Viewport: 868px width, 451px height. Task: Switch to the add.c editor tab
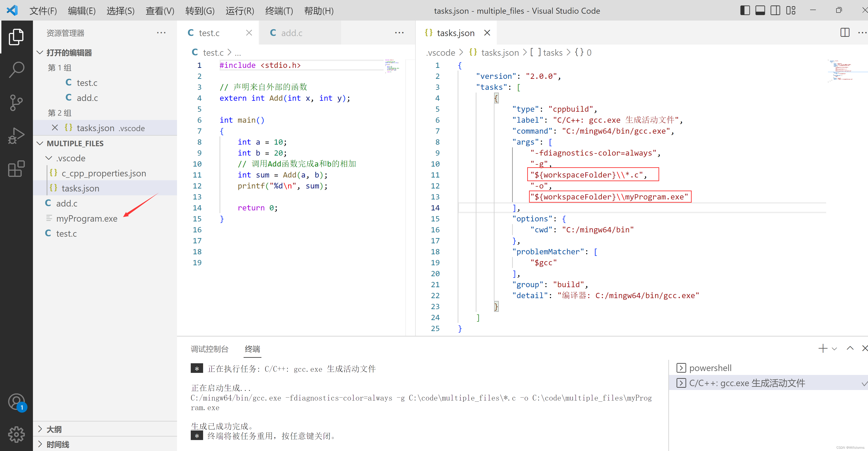tap(300, 33)
